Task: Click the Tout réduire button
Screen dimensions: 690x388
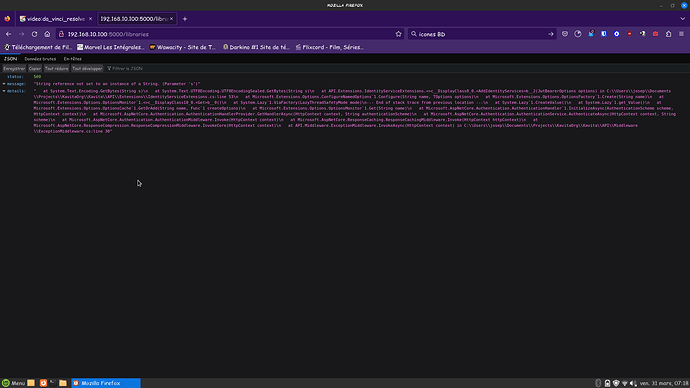Action: pyautogui.click(x=56, y=69)
